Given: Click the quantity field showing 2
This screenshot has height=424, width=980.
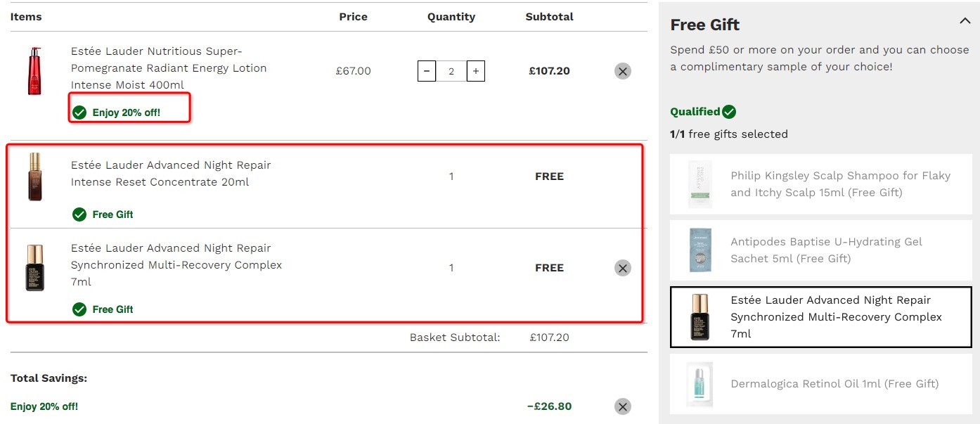Looking at the screenshot, I should coord(451,71).
